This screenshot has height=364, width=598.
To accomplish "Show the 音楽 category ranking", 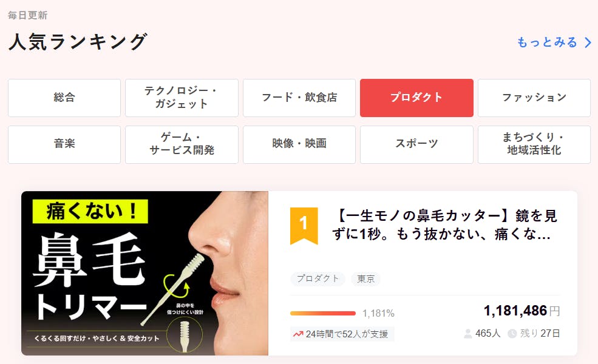I will point(64,144).
